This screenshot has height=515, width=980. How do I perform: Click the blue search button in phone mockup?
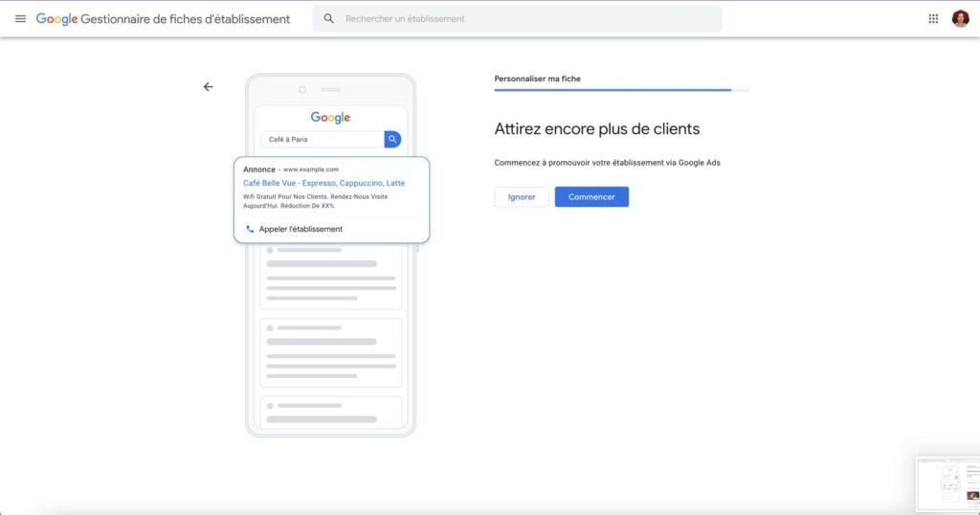click(x=392, y=140)
